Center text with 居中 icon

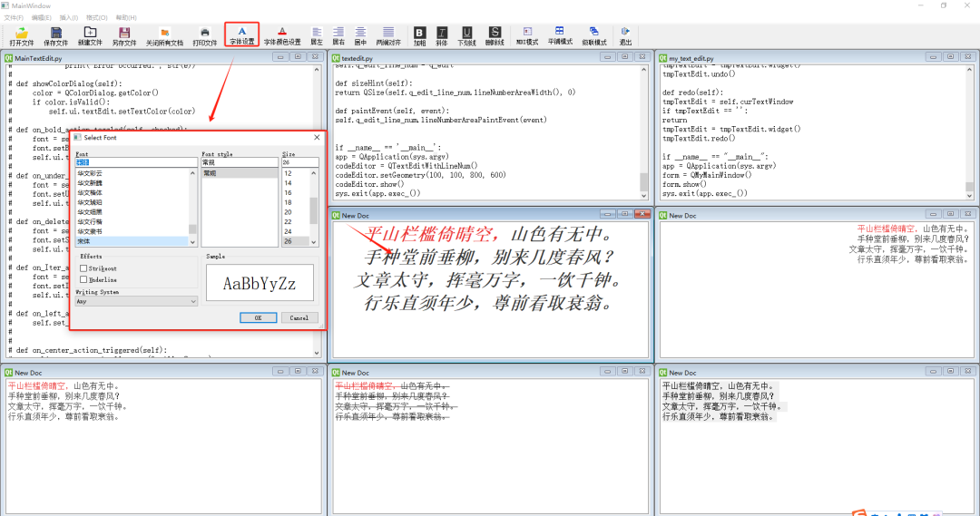360,36
